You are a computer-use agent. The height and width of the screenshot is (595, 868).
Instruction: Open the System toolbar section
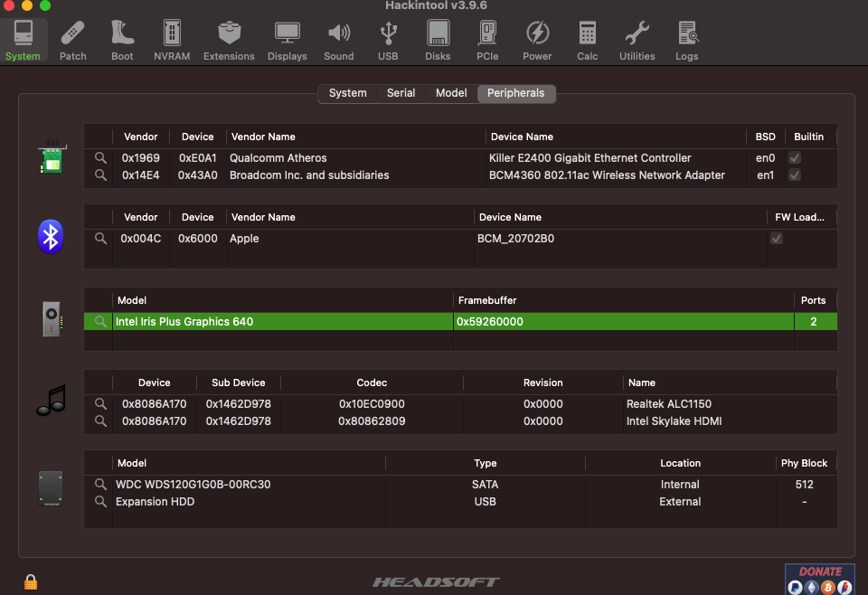[23, 41]
